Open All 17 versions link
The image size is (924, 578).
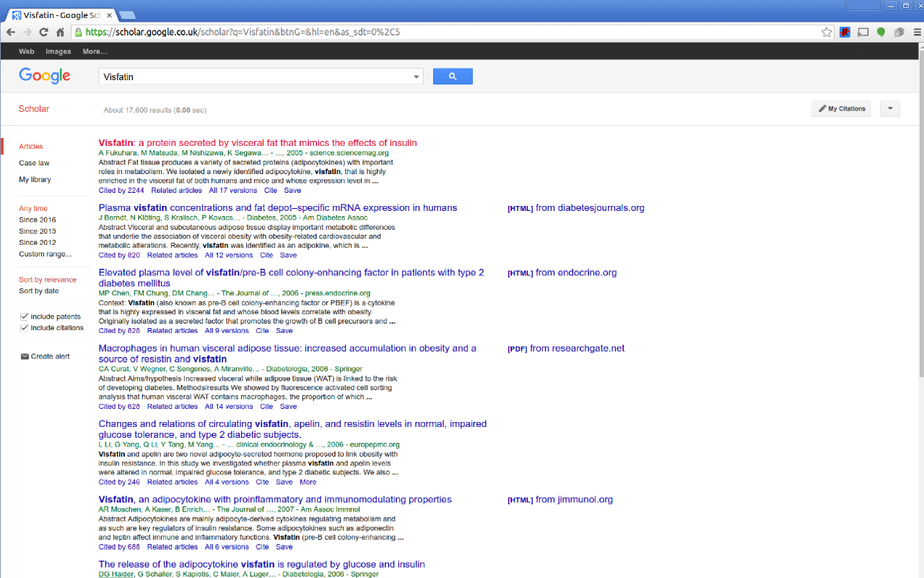tap(232, 191)
